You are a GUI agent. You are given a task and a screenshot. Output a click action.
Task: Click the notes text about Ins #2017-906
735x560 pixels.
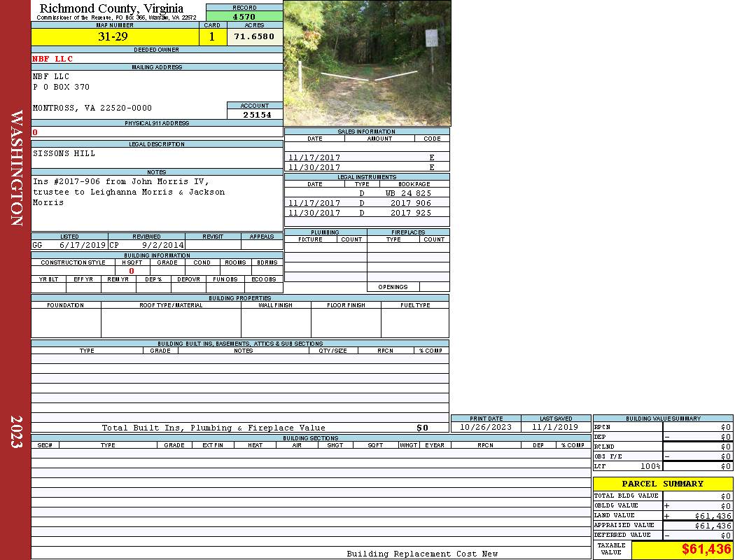pos(129,192)
